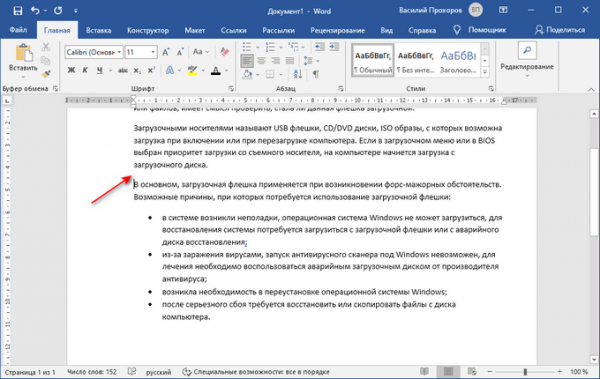The height and width of the screenshot is (379, 600).
Task: Save the document with the floppy icon
Action: (x=18, y=11)
